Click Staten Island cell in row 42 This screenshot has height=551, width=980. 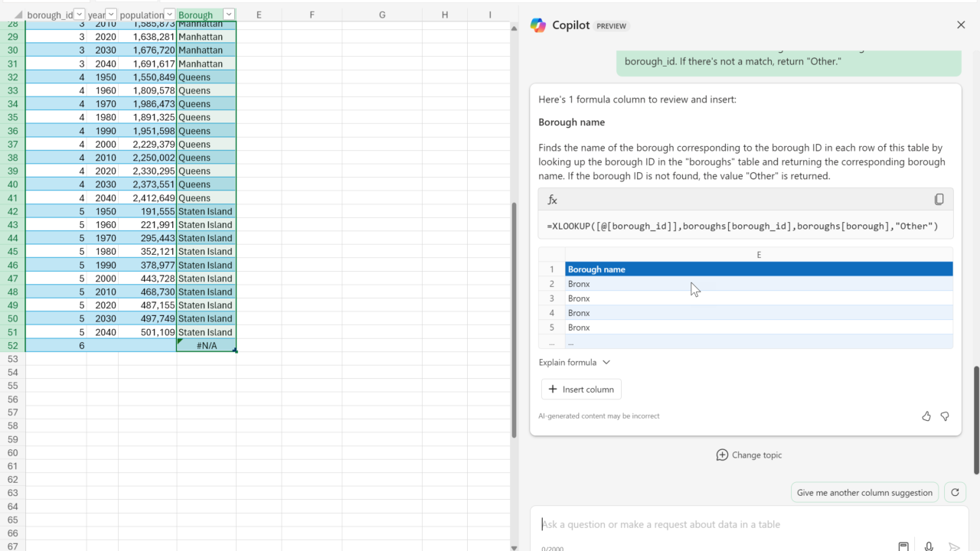[207, 211]
